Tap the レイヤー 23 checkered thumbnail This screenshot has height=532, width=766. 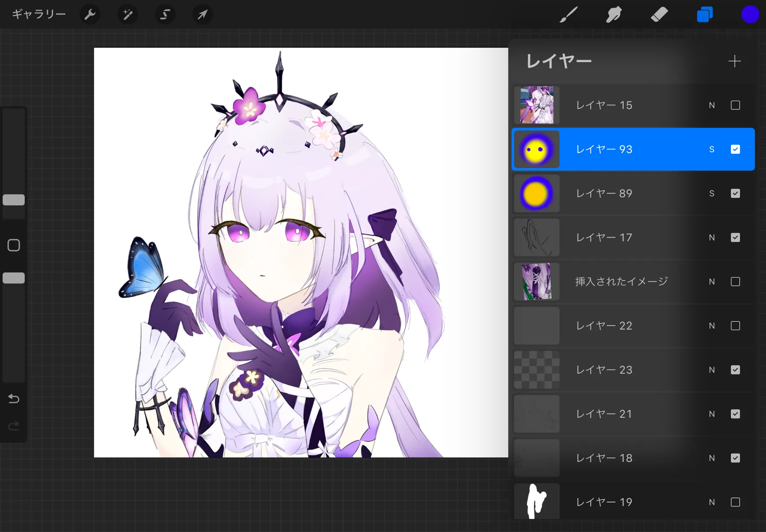[537, 370]
